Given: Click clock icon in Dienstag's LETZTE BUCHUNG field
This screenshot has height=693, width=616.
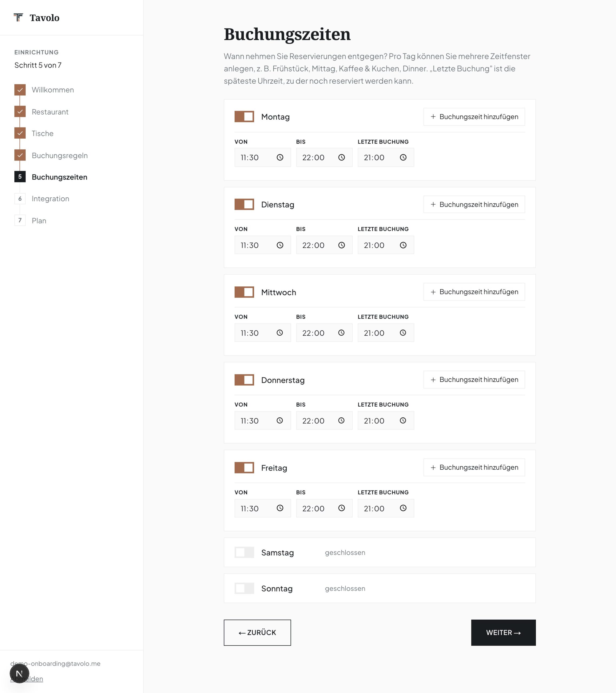Looking at the screenshot, I should click(x=403, y=245).
